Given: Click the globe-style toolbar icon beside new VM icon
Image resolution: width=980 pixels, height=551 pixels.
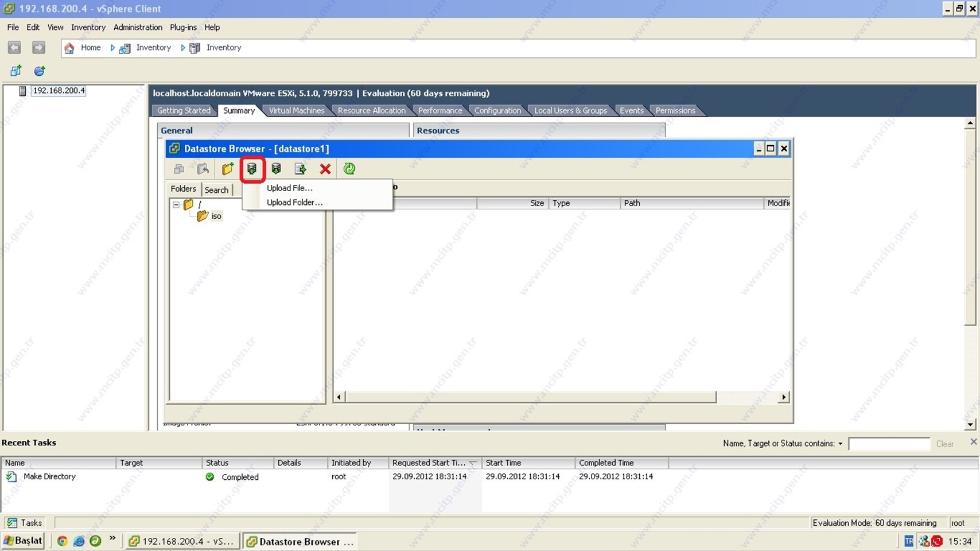Looking at the screenshot, I should (39, 71).
